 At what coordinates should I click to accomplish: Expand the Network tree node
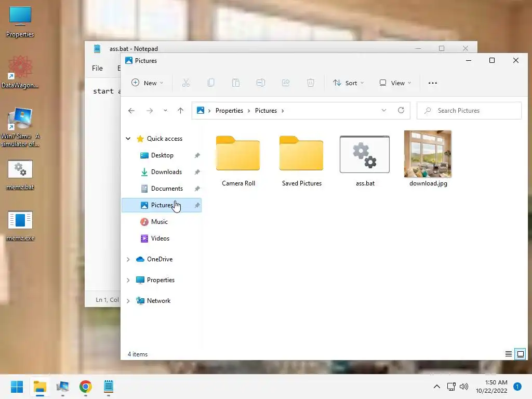coord(128,301)
